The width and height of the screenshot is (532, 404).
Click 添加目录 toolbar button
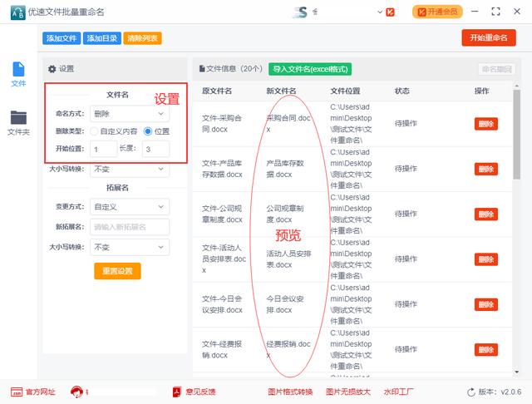[101, 38]
